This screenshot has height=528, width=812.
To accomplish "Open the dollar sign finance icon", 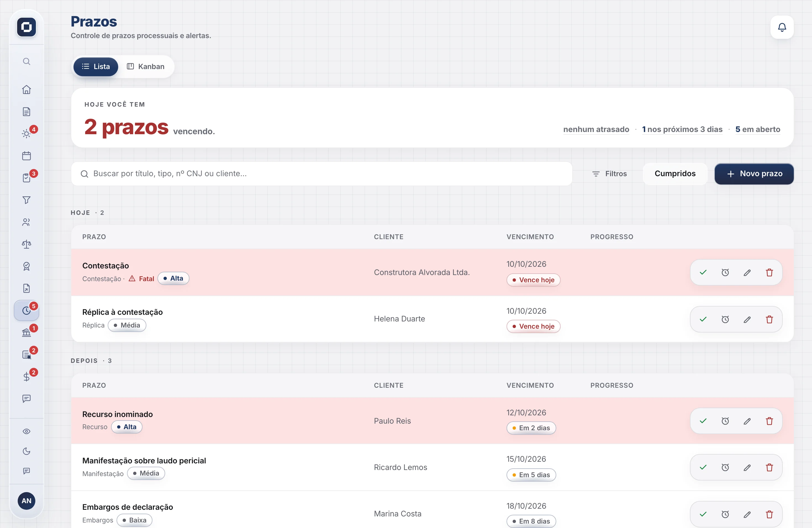I will pyautogui.click(x=27, y=377).
